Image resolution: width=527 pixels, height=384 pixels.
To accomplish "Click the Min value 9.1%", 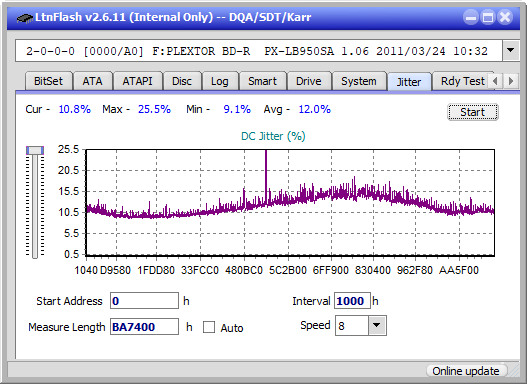I will 237,109.
